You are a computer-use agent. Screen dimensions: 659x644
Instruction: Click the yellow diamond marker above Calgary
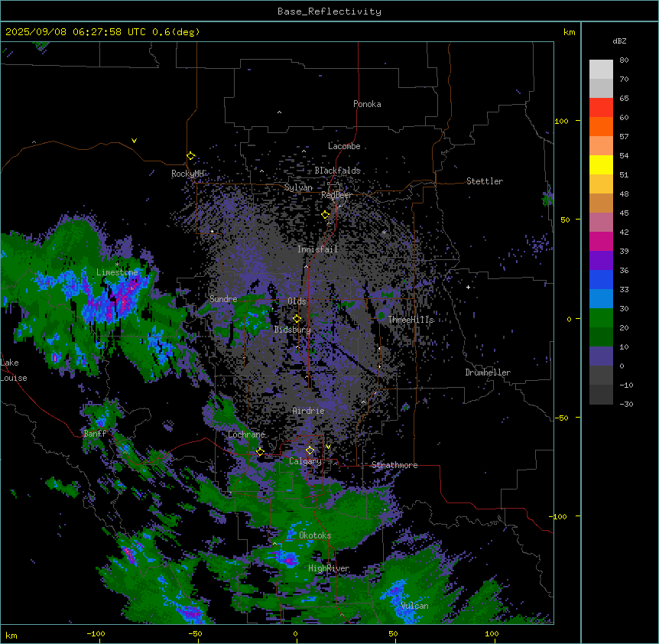point(310,450)
